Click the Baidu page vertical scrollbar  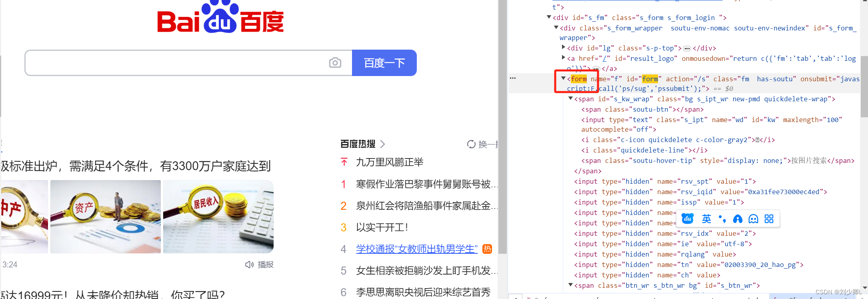503,126
